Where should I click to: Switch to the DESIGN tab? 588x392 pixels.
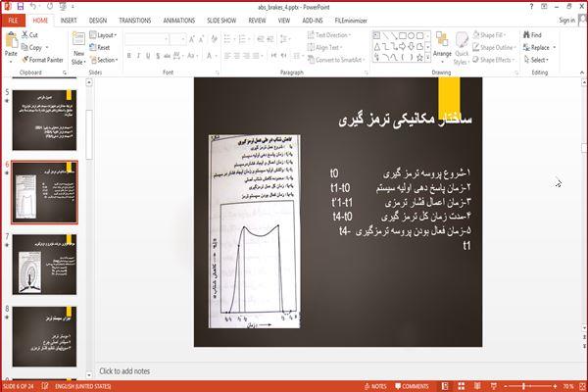(x=98, y=21)
